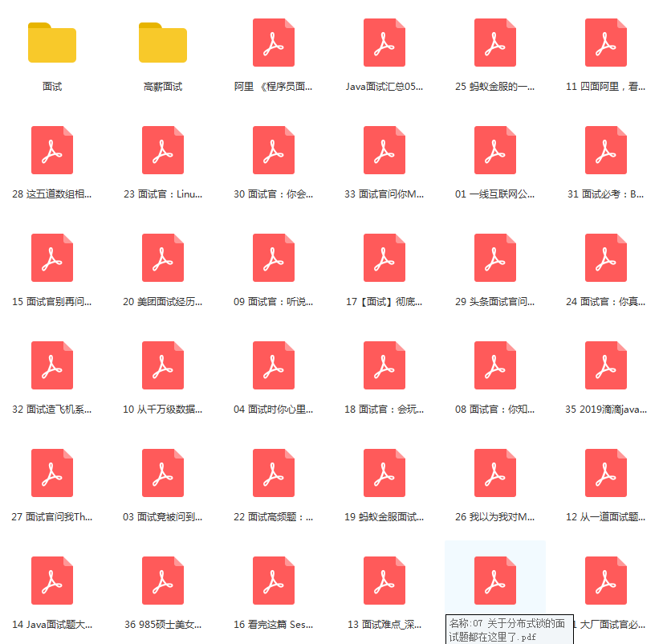Select the PDF icon for 27 面试官问我Th...
Viewport: 663px width, 644px height.
click(x=52, y=473)
